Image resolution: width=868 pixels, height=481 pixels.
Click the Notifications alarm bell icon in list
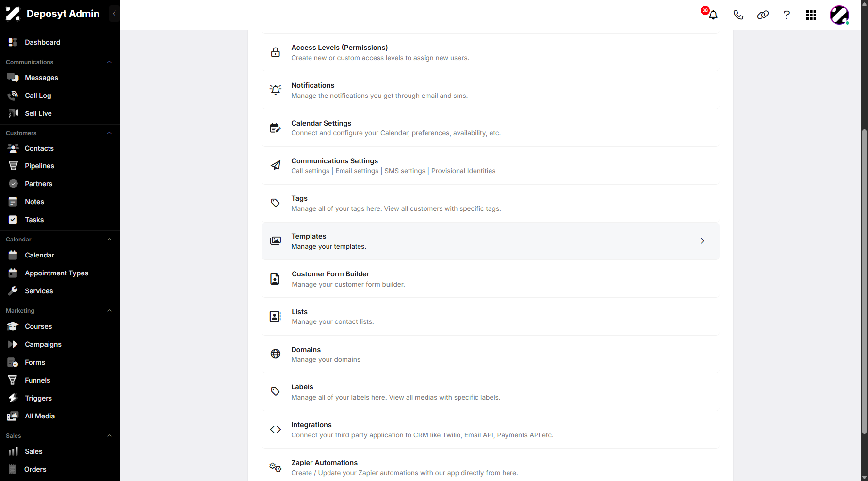pos(276,90)
